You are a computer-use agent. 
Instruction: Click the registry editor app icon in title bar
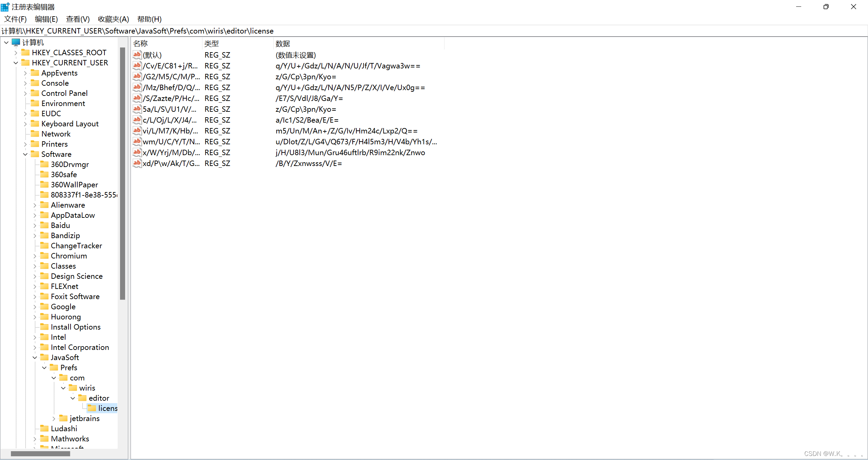tap(5, 7)
